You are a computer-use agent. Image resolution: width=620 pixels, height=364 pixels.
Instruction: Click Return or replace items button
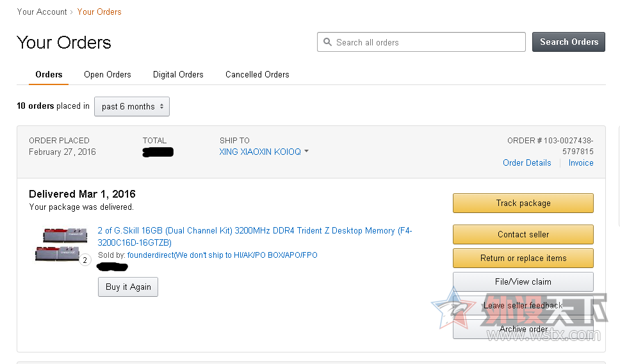[x=523, y=258]
